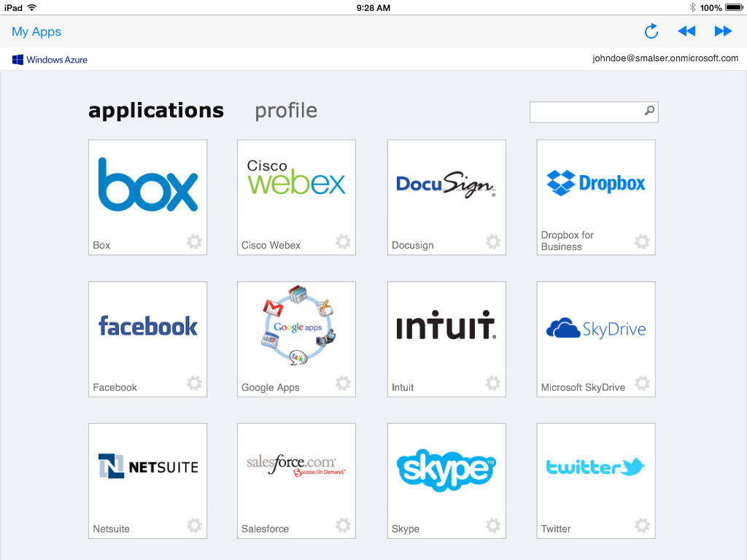The width and height of the screenshot is (747, 560).
Task: Open settings gear for Intuit tile
Action: 493,384
